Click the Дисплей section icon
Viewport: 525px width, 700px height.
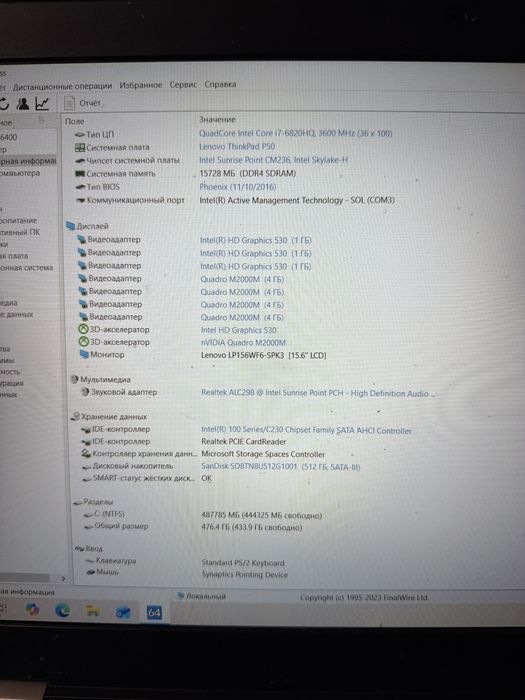click(71, 226)
